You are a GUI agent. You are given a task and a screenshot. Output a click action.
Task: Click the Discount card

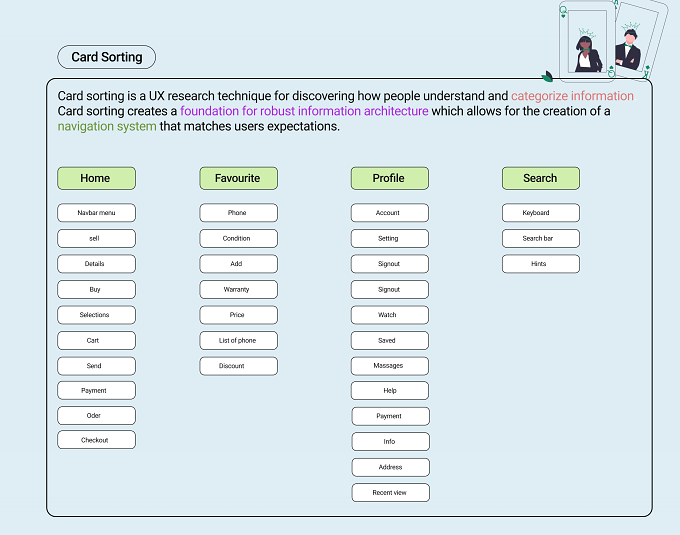click(x=239, y=366)
